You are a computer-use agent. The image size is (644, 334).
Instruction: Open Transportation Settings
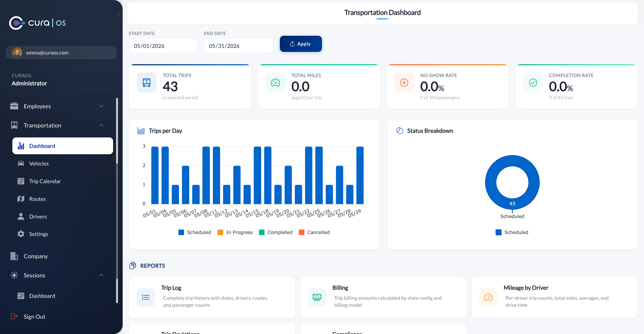point(62,234)
